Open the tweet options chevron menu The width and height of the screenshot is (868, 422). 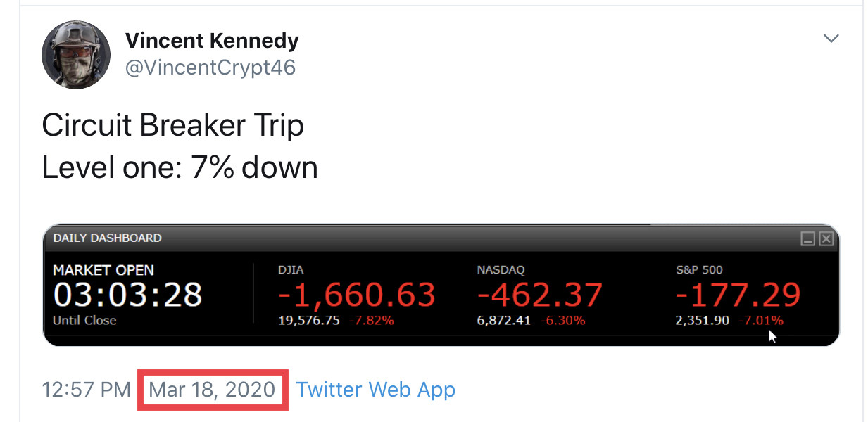click(x=831, y=39)
